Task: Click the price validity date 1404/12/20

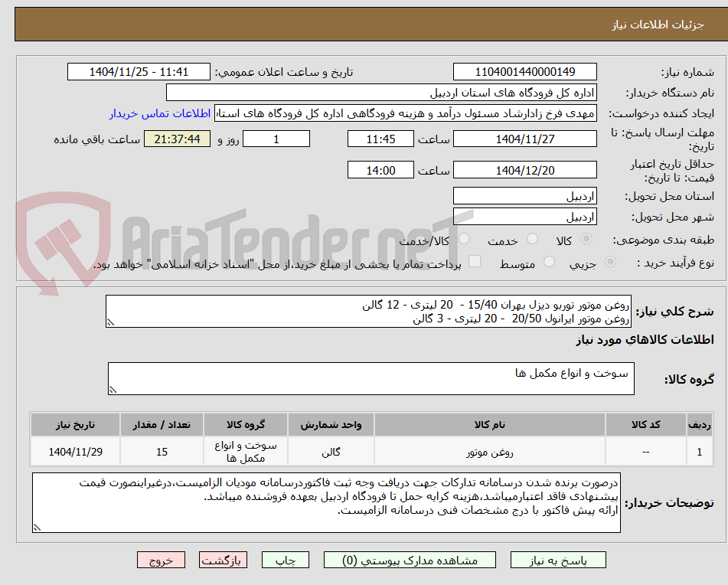Action: [x=524, y=170]
